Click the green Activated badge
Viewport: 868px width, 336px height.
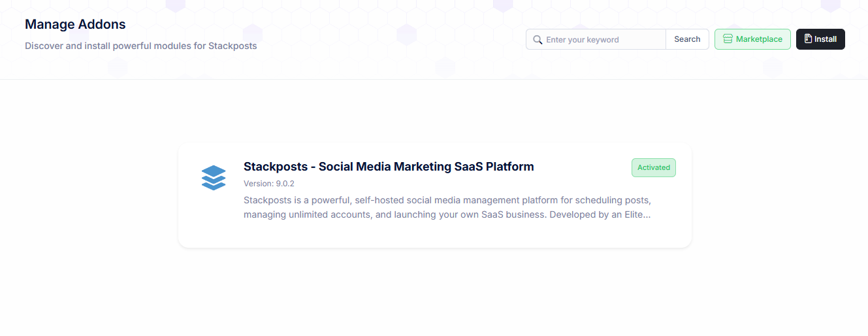[654, 167]
